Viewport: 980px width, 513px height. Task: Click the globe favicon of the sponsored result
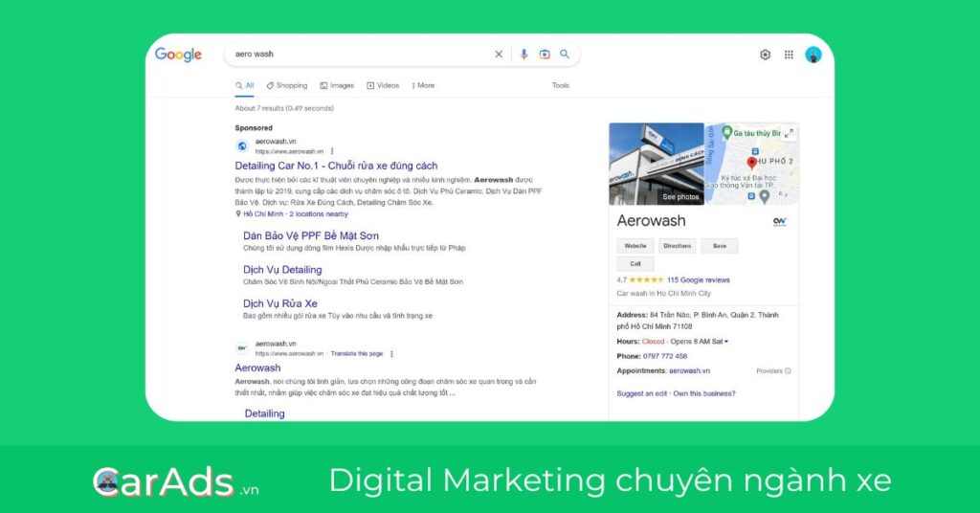pos(242,146)
